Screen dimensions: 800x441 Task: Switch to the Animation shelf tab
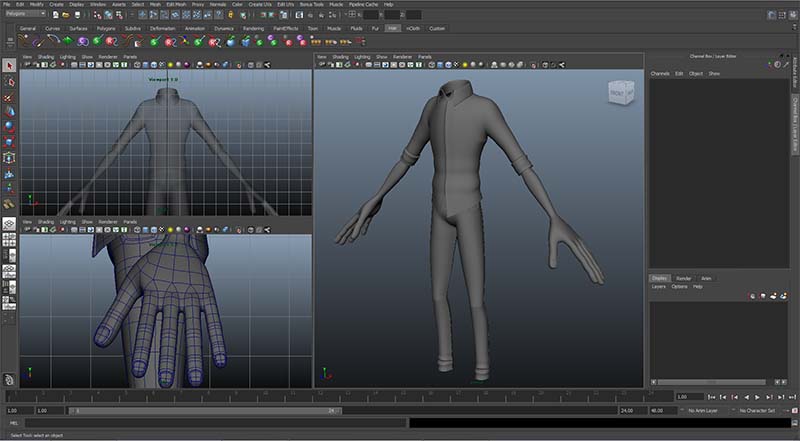tap(194, 29)
